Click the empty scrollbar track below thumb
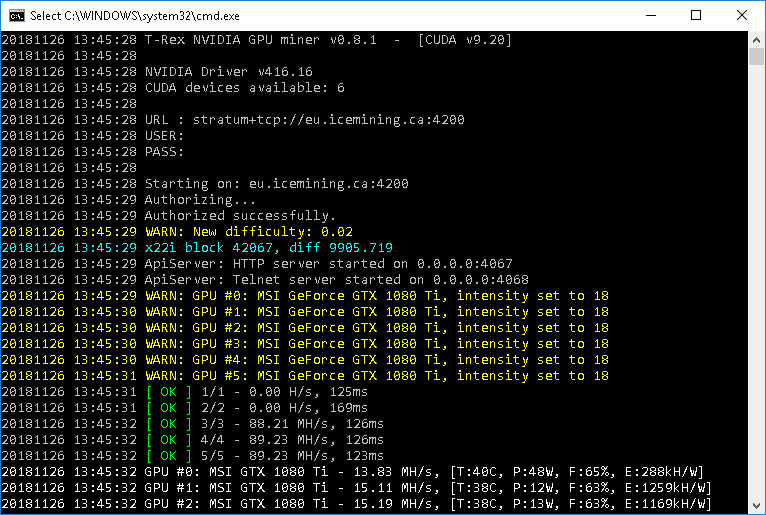The image size is (766, 515). [756, 281]
